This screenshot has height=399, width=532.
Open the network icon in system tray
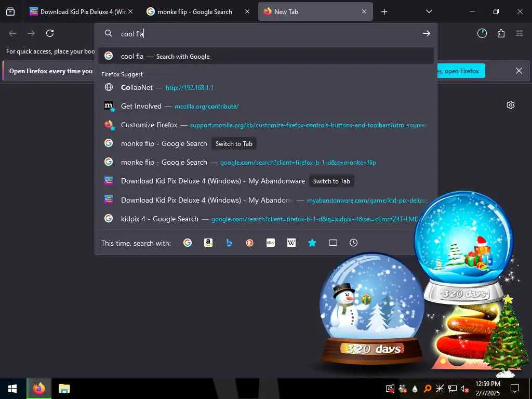coord(453,389)
